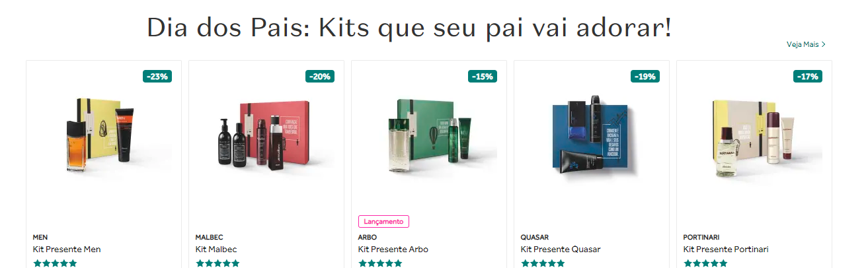
Task: Open the Kit Presente Portinari title link
Action: [726, 250]
